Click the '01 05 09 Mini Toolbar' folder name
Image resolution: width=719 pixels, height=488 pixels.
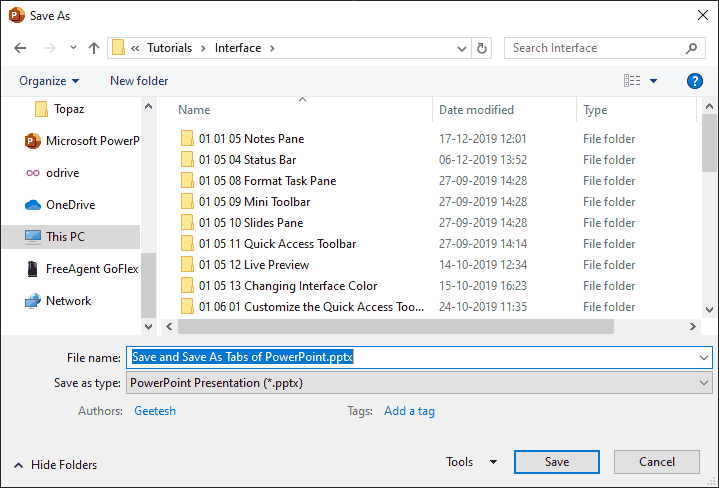(x=254, y=202)
